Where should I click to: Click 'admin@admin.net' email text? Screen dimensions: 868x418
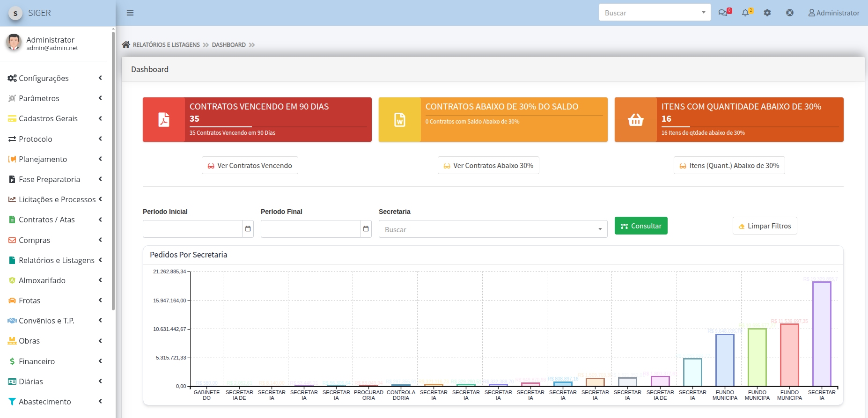tap(52, 48)
